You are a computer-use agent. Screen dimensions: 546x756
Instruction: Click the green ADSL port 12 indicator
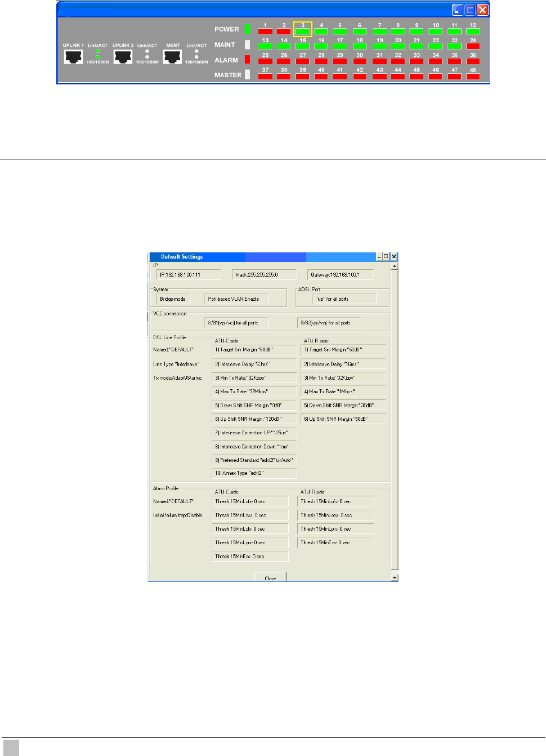pyautogui.click(x=473, y=32)
